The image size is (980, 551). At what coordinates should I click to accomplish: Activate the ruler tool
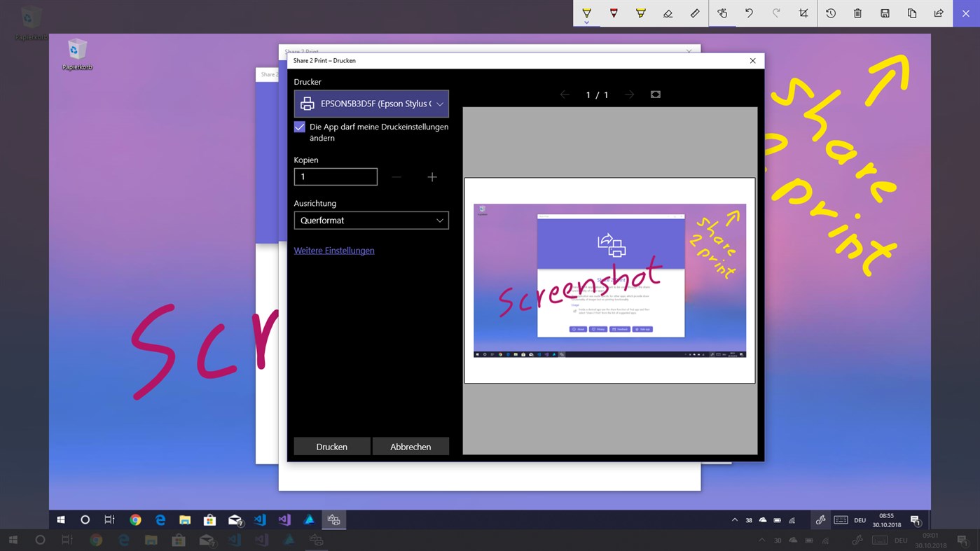coord(694,13)
